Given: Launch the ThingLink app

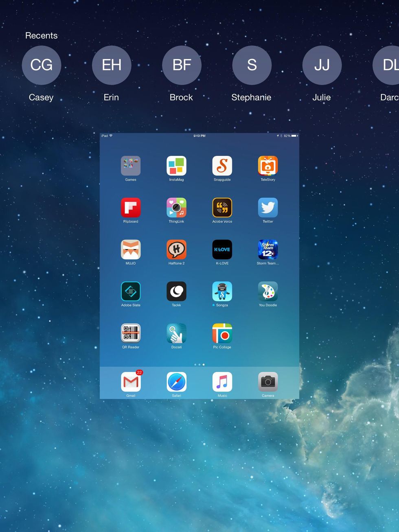Looking at the screenshot, I should point(176,208).
